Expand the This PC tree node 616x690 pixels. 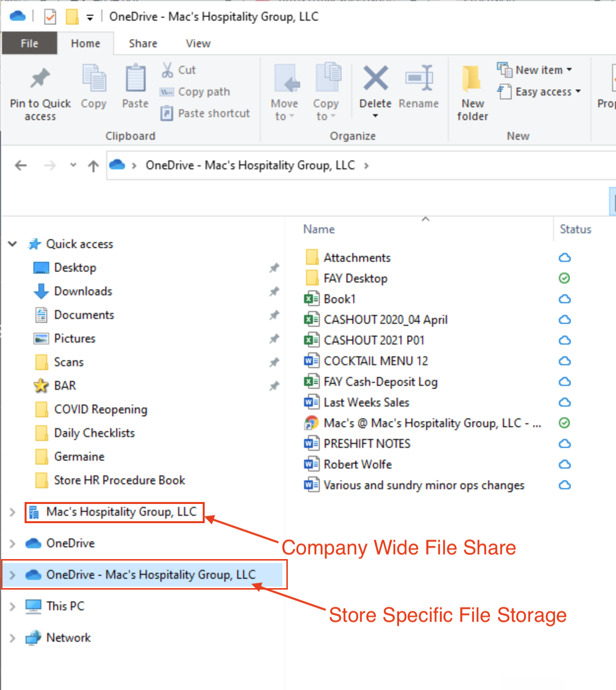pyautogui.click(x=12, y=606)
